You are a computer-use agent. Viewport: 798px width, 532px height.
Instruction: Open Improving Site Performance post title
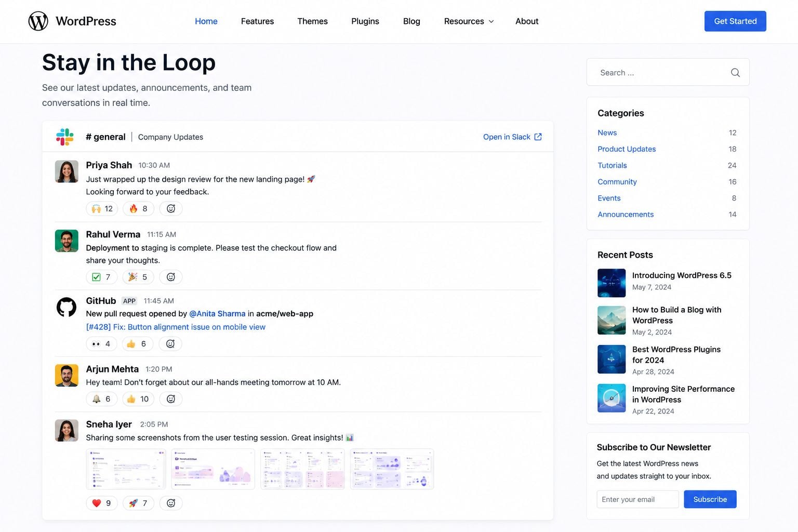[x=683, y=394]
